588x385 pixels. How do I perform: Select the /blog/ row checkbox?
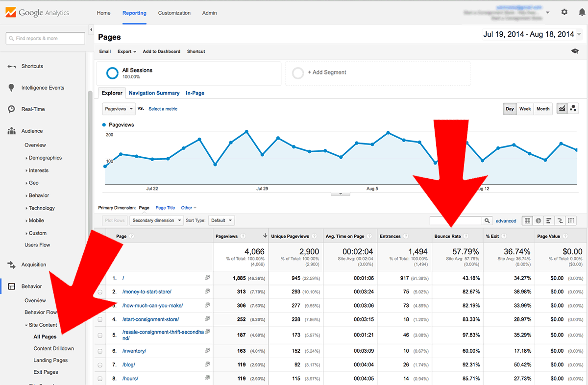tap(100, 365)
